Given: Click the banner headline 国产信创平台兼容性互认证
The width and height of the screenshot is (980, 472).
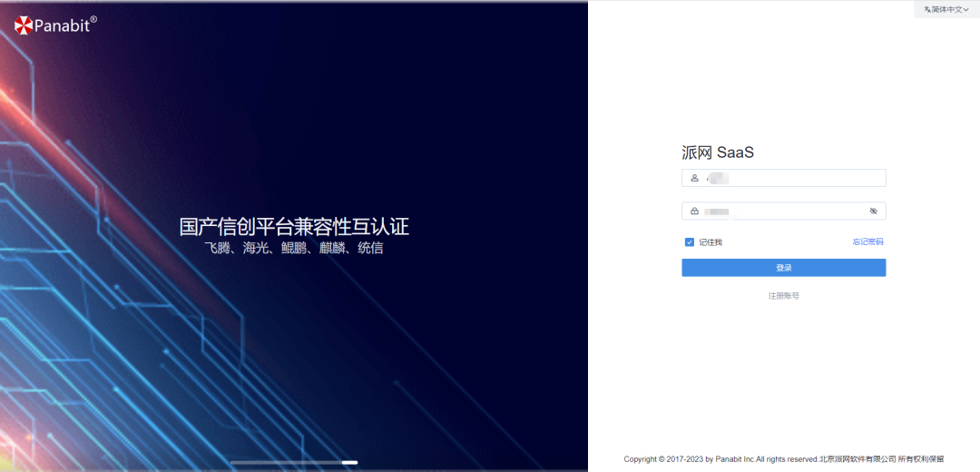Looking at the screenshot, I should pos(294,227).
